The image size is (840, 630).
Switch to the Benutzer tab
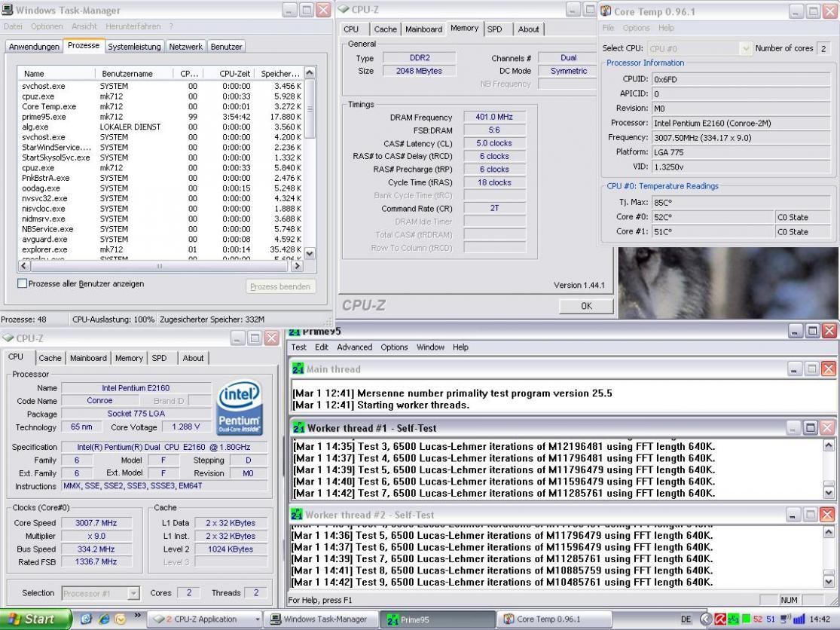pos(226,47)
